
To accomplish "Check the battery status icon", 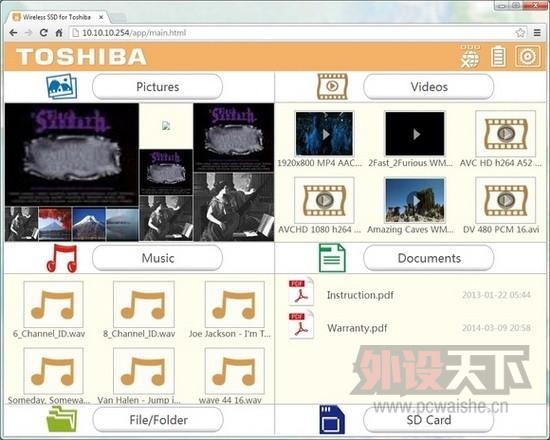I will click(x=498, y=56).
